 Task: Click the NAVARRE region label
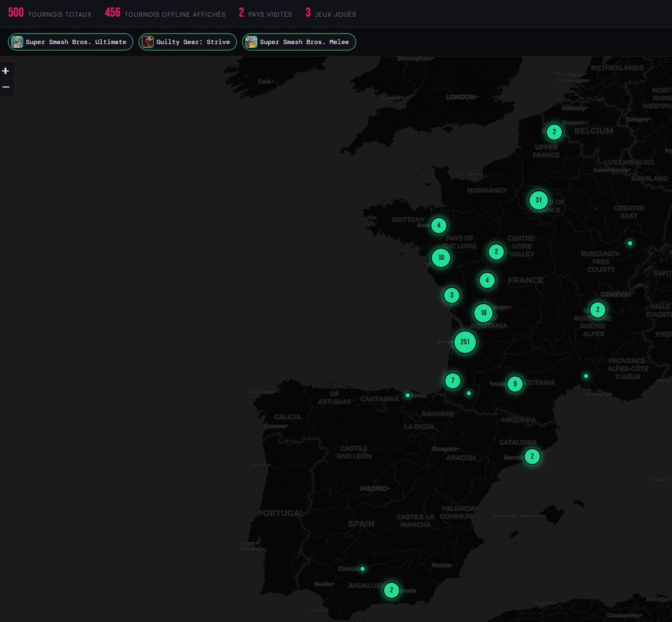(x=438, y=414)
